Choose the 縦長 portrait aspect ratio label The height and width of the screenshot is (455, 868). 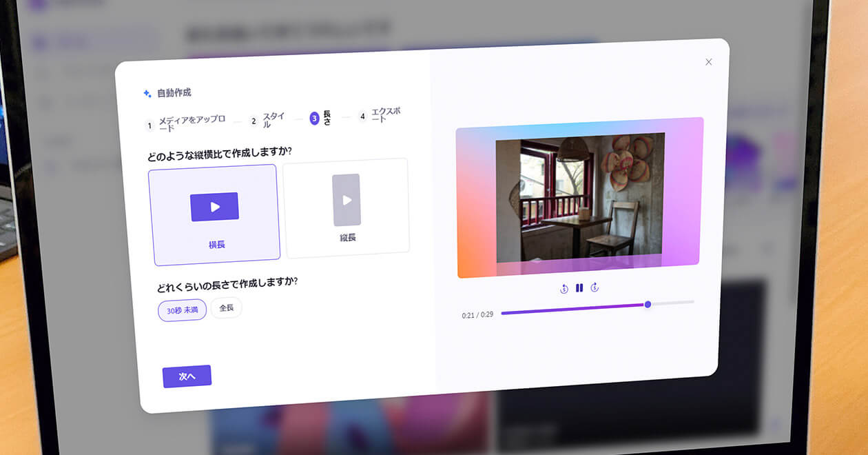click(x=347, y=238)
